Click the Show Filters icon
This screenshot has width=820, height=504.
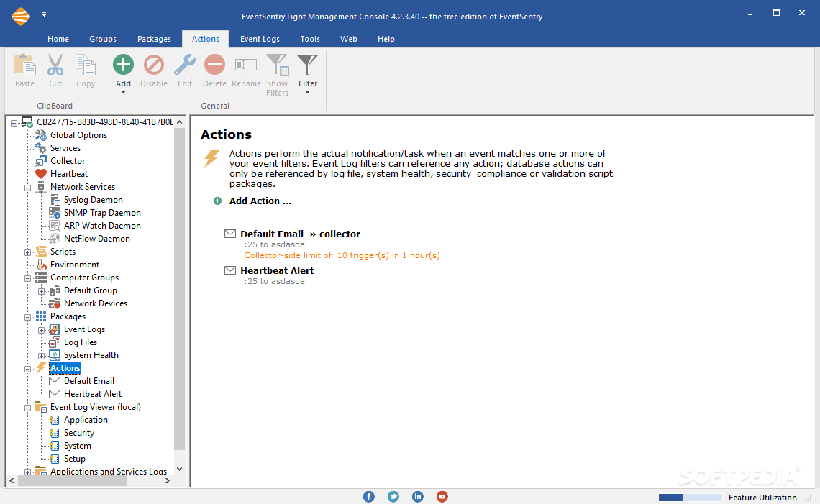277,65
